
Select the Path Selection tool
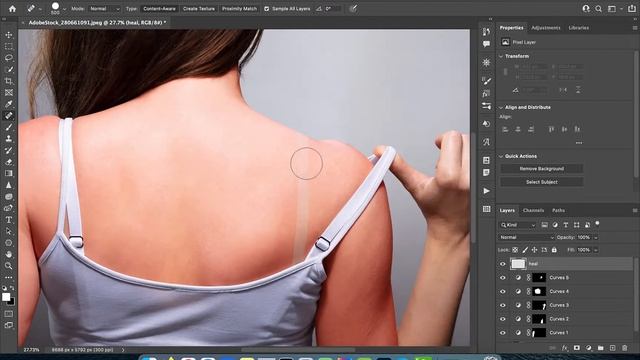tap(9, 231)
